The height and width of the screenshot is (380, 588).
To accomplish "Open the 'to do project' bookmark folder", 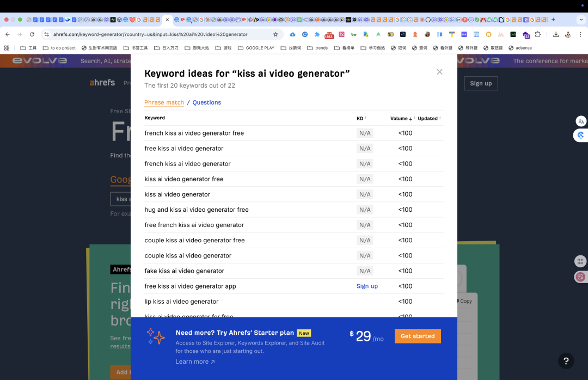I will point(59,48).
